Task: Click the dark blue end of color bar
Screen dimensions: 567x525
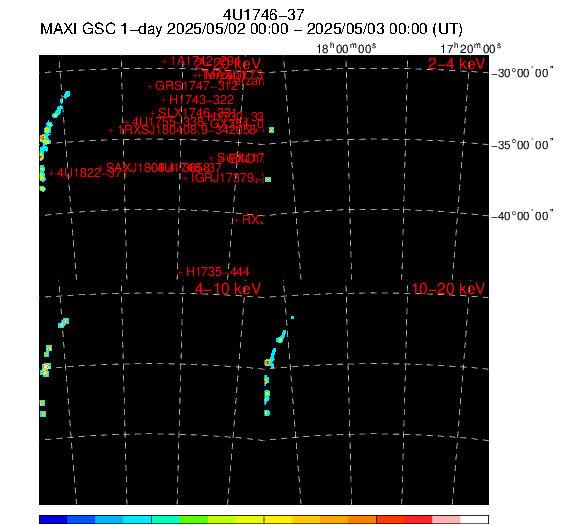Action: [x=53, y=520]
